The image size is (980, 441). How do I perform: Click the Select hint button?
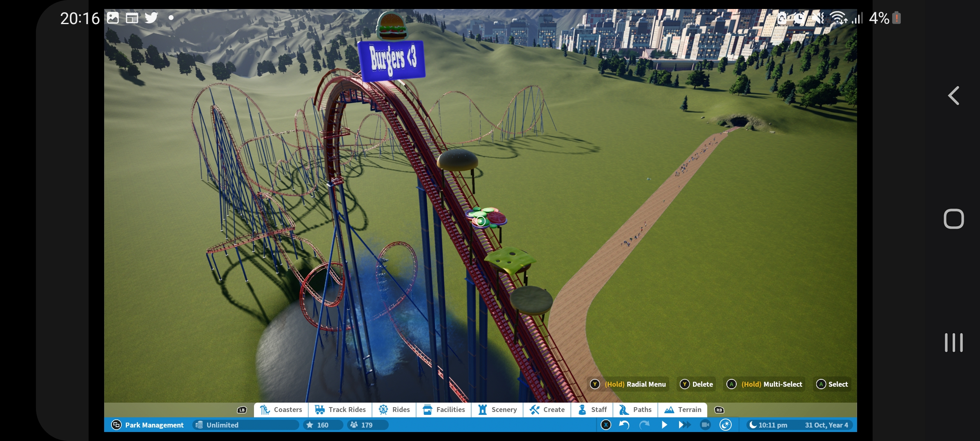[x=832, y=384]
